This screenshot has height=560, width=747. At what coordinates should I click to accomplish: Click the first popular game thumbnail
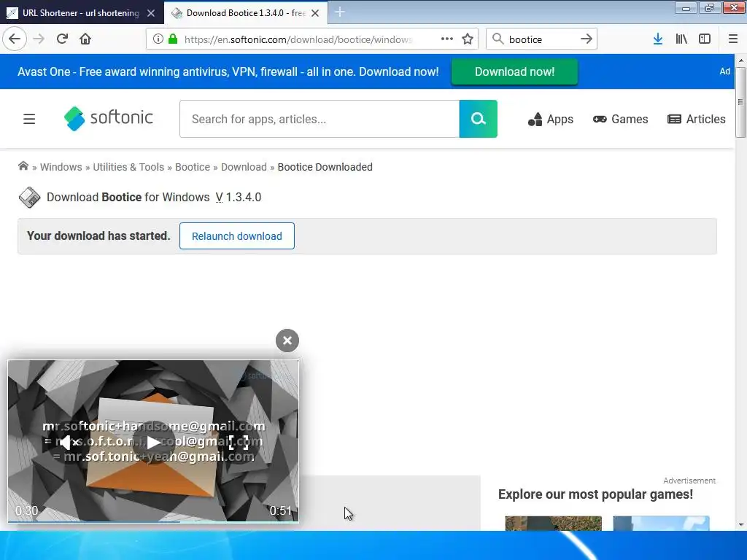point(553,524)
